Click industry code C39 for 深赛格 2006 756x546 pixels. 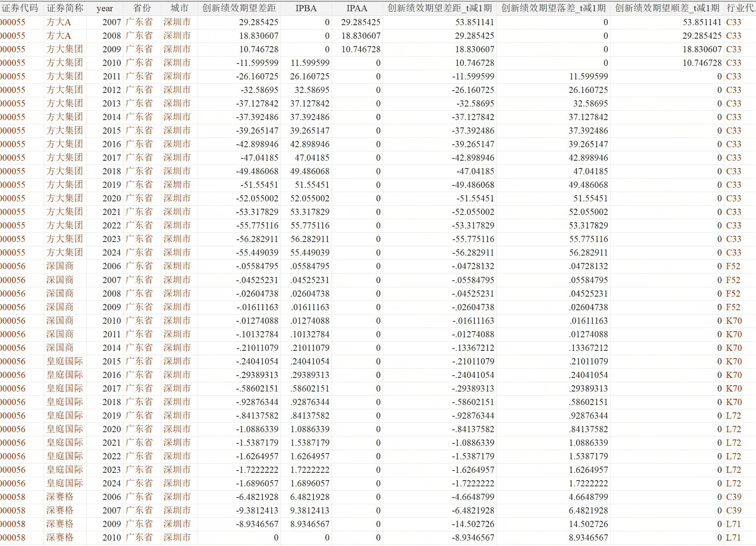[734, 497]
